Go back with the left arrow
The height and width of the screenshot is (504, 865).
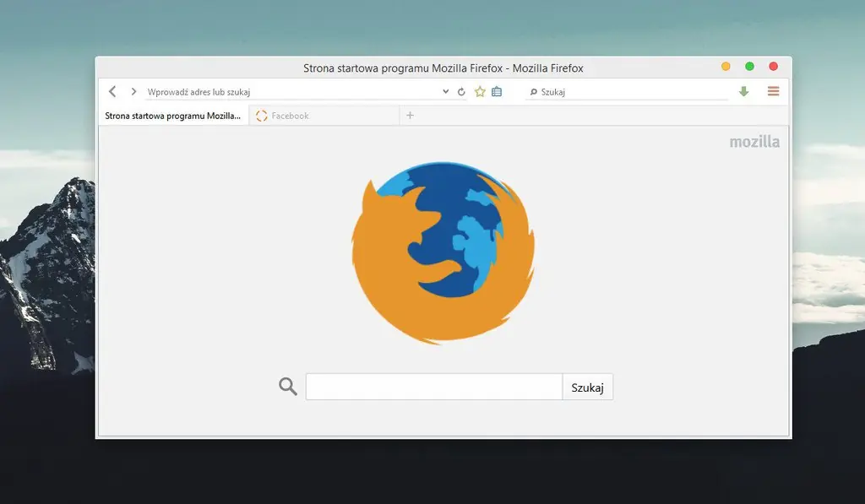click(112, 91)
